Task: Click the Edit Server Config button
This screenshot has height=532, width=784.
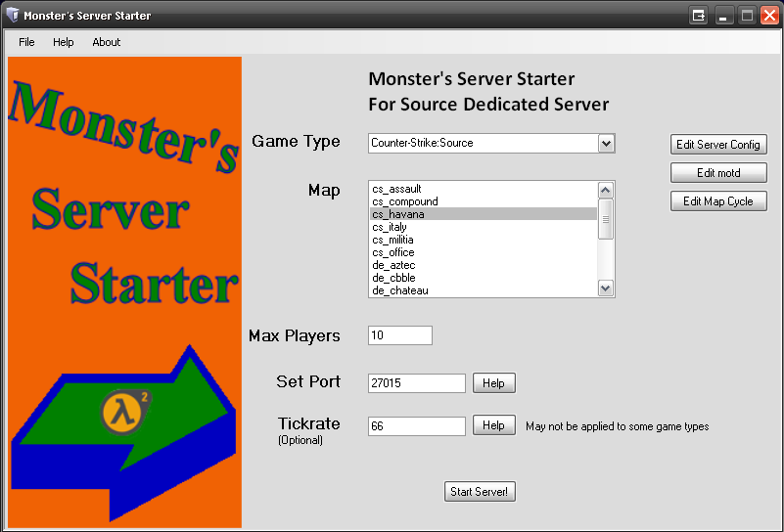Action: (x=718, y=145)
